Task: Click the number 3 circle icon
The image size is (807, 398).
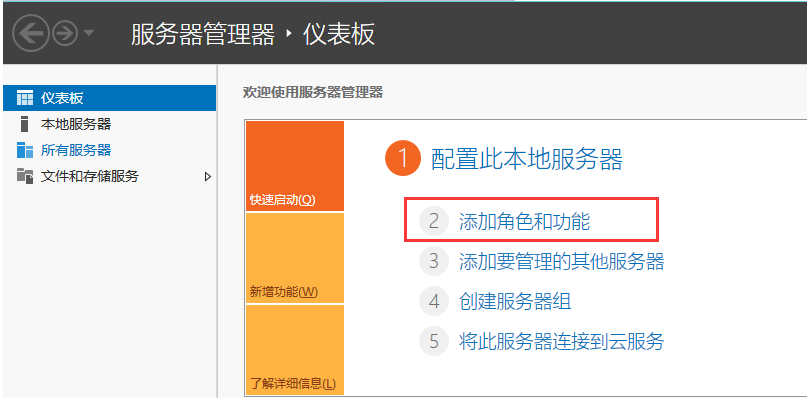Action: click(434, 261)
